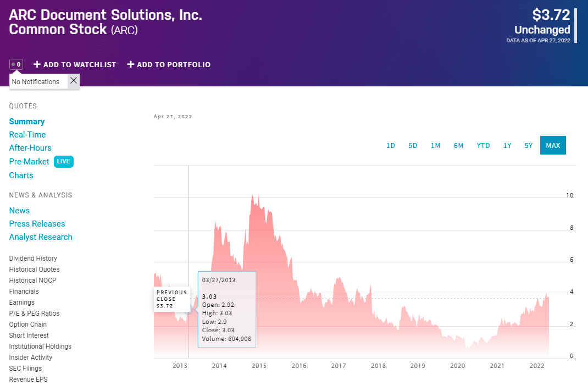
Task: Select the 1Y chart range
Action: (x=507, y=146)
